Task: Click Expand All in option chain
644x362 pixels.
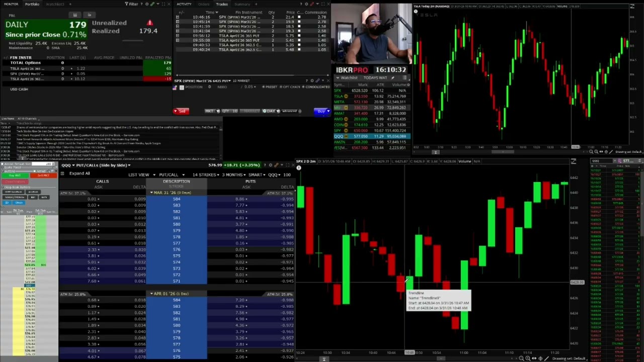Action: [79, 173]
